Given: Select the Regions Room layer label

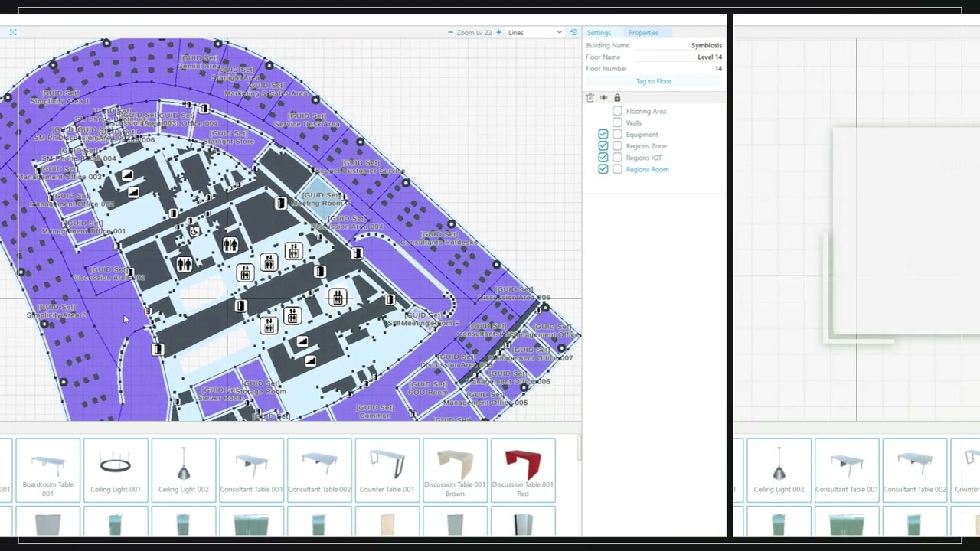Looking at the screenshot, I should (x=647, y=169).
